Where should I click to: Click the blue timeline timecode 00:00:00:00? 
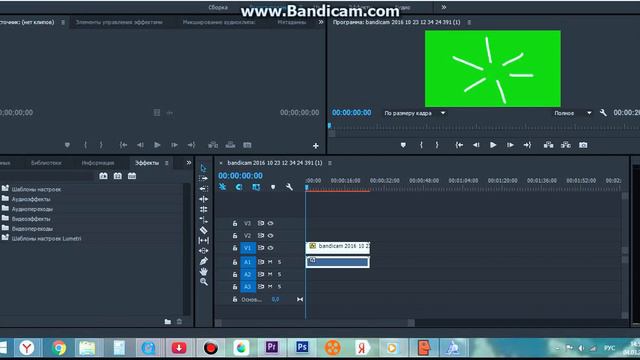click(240, 176)
